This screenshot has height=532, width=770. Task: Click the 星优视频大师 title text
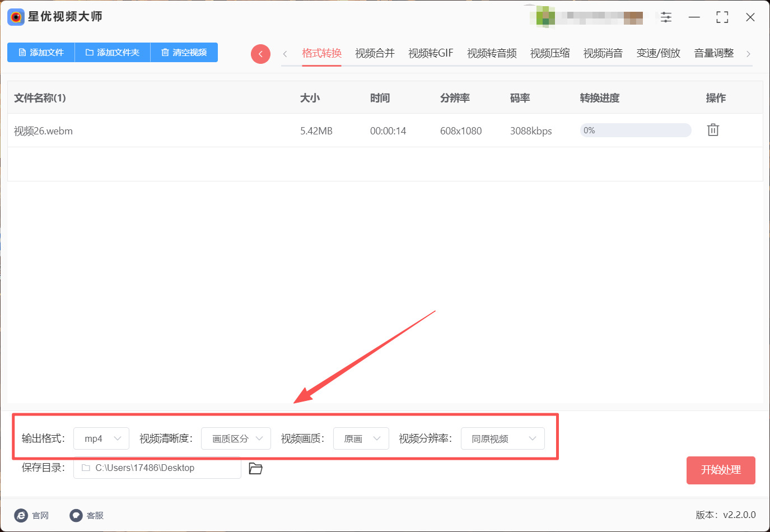click(65, 17)
